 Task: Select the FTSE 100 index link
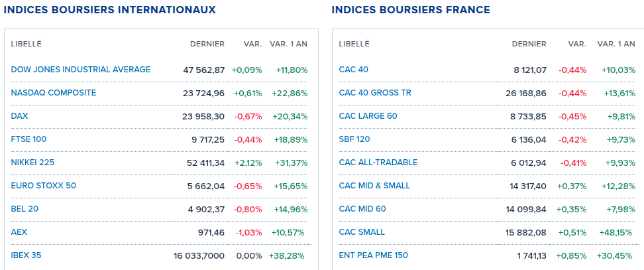pos(28,139)
